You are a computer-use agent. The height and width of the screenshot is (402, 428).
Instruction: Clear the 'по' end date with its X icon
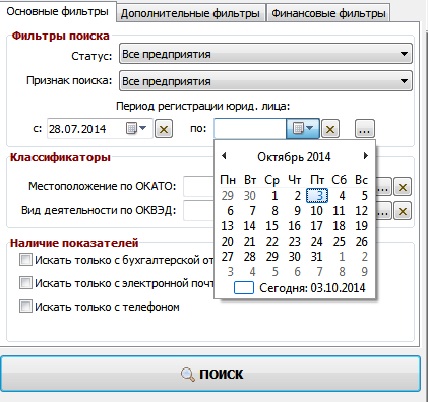pos(330,129)
